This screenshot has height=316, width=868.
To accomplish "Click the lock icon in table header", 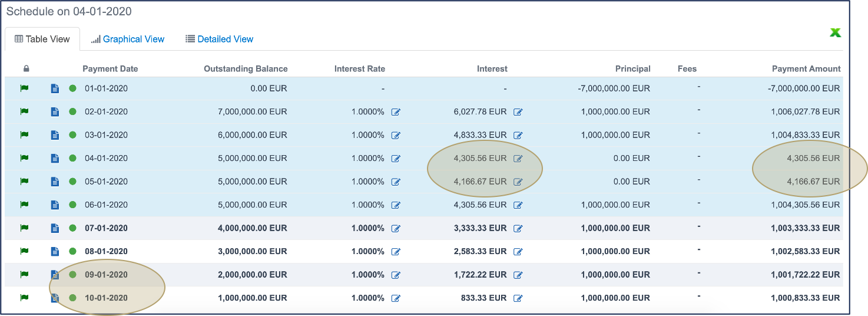I will pos(26,68).
